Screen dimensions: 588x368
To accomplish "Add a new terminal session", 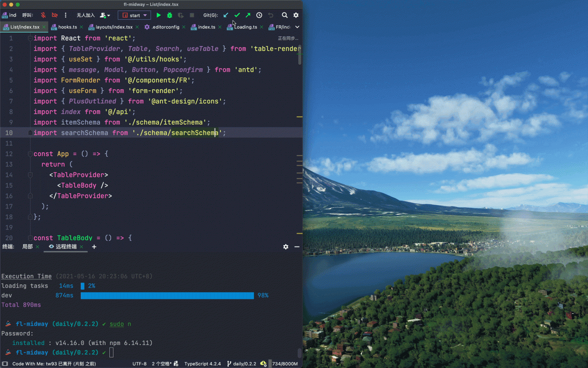I will pos(94,247).
